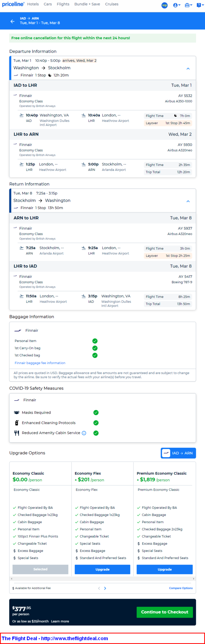This screenshot has width=205, height=644.
Task: Click the Priceline logo
Action: coord(13,4)
